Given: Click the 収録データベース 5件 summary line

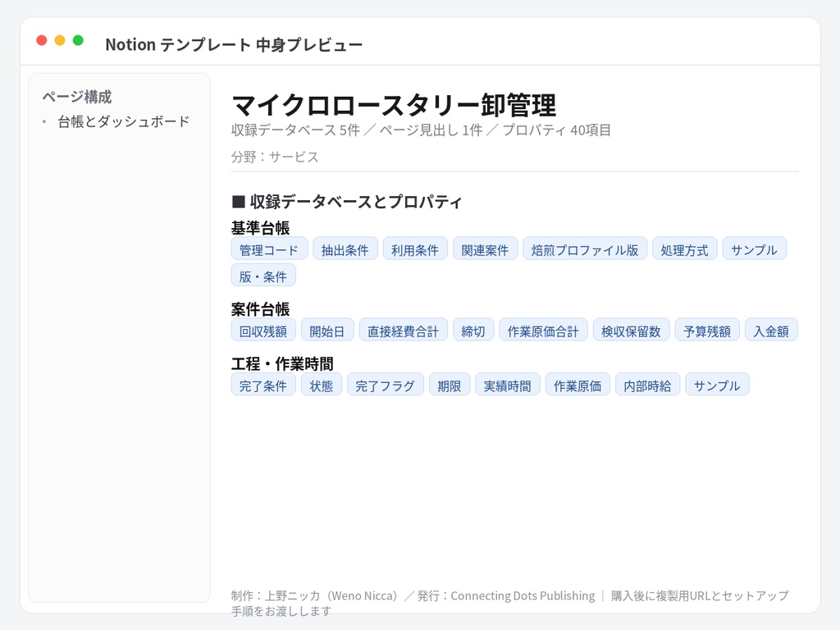Looking at the screenshot, I should [421, 130].
